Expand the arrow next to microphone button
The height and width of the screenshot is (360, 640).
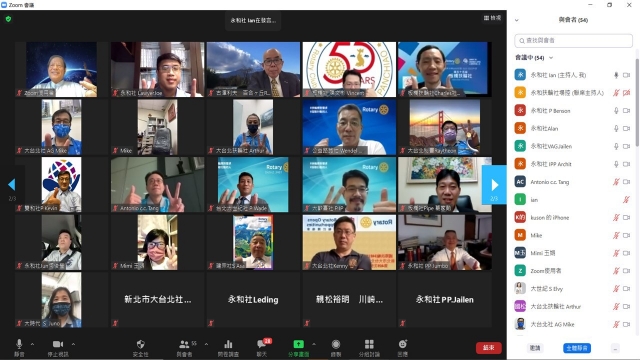coord(32,344)
